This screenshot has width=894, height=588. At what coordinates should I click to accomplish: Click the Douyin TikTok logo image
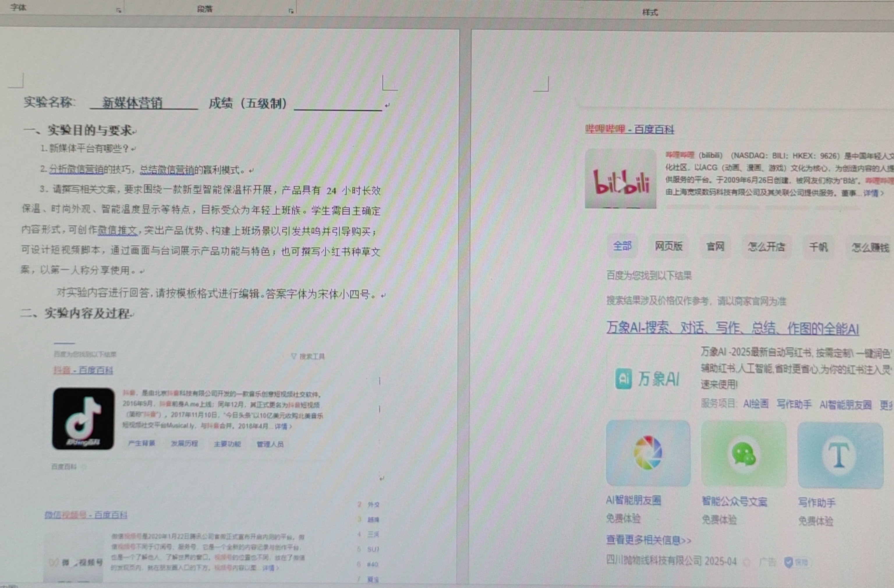83,419
